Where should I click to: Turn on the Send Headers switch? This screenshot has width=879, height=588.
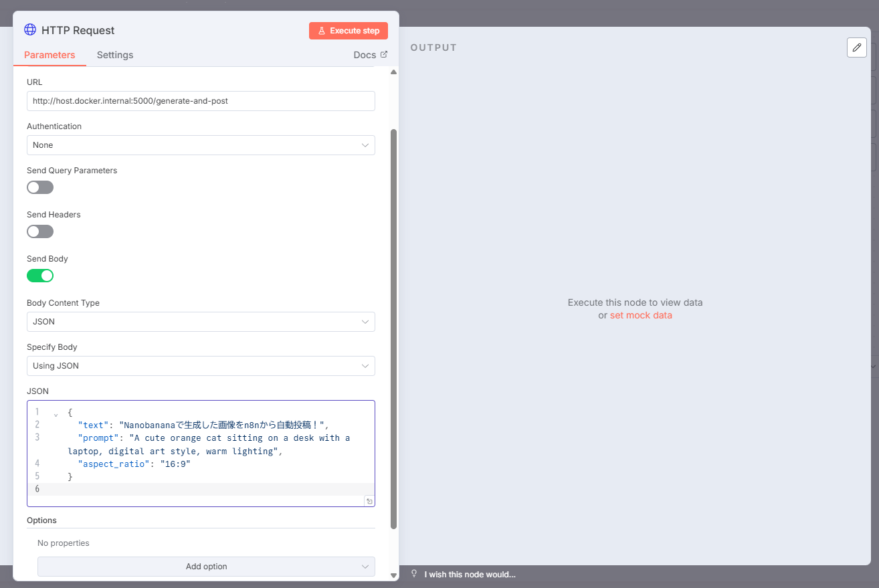click(40, 231)
